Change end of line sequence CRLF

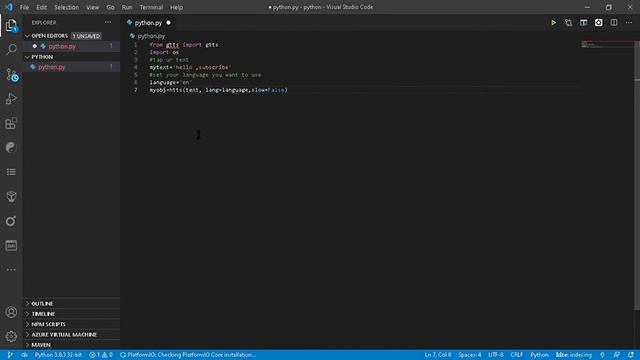coord(516,355)
